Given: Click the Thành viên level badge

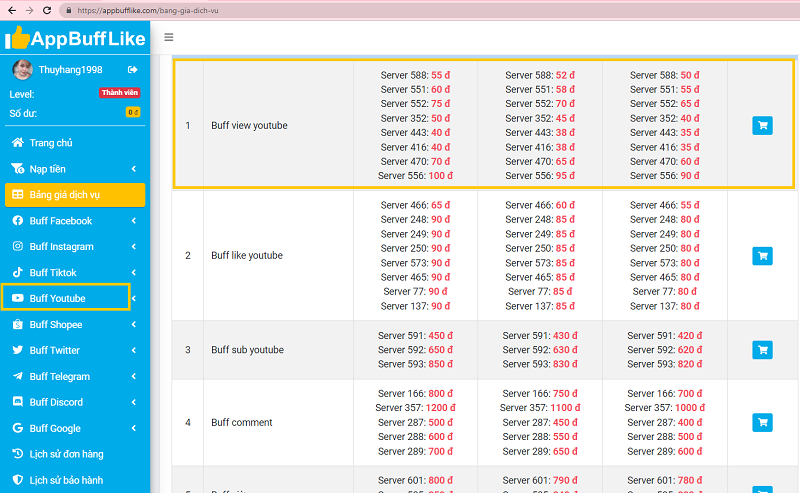Looking at the screenshot, I should 119,92.
